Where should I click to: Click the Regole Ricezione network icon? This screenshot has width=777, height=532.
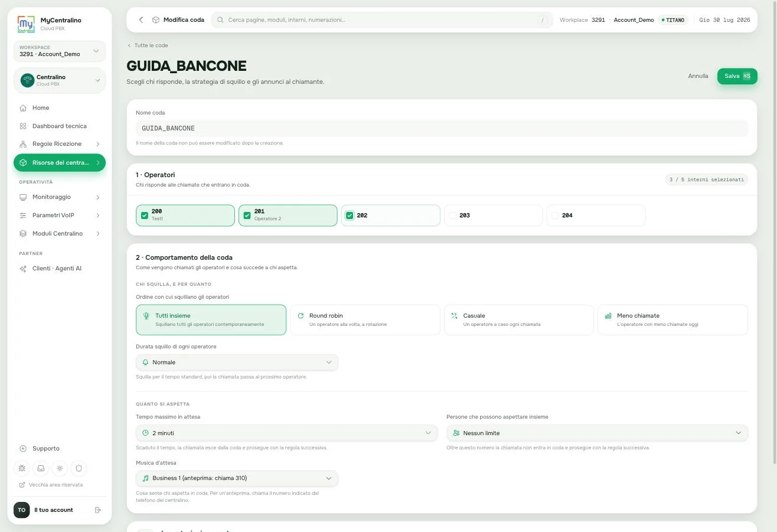point(23,144)
